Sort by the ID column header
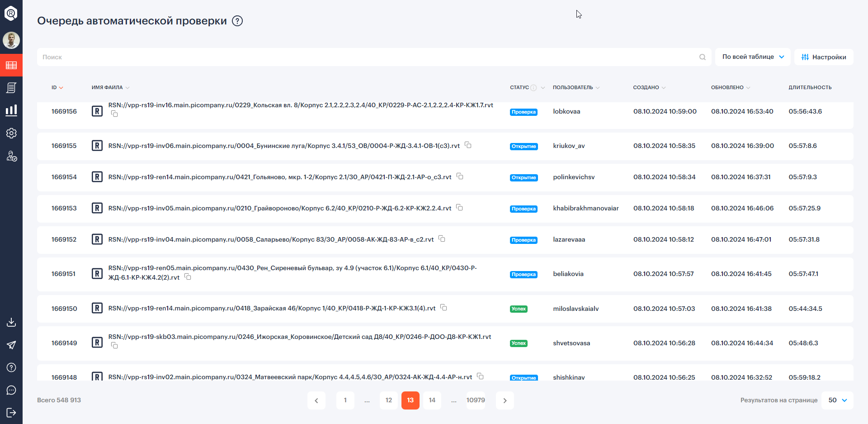 tap(57, 88)
